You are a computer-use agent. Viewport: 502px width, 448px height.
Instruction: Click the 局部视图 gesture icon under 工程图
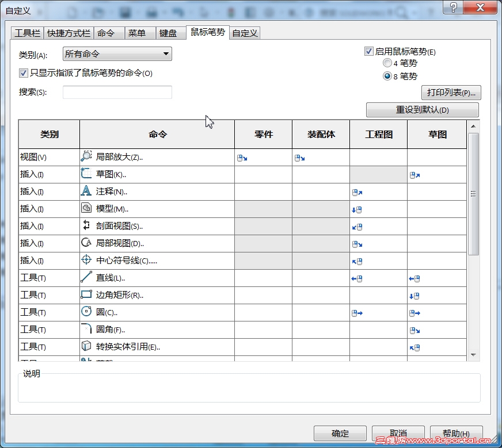tap(358, 244)
